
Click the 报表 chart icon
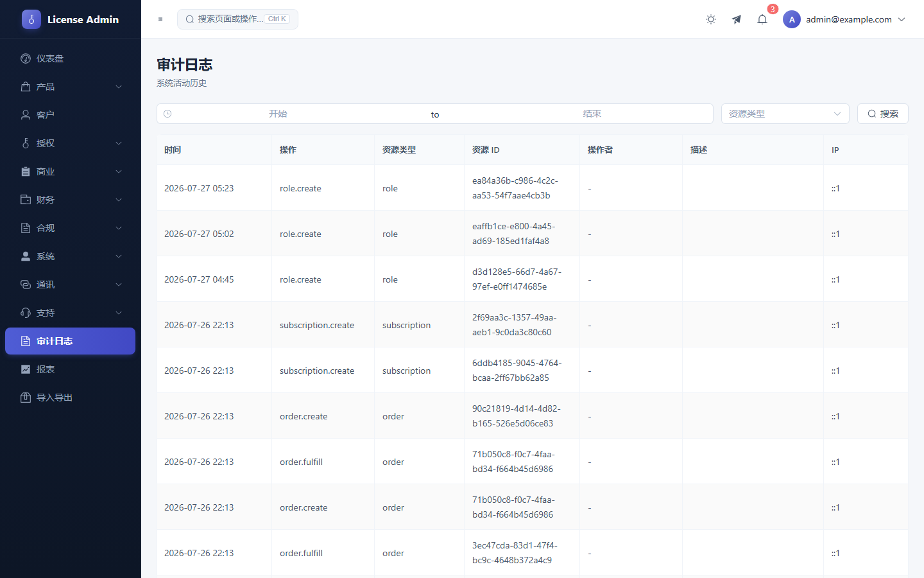click(26, 369)
